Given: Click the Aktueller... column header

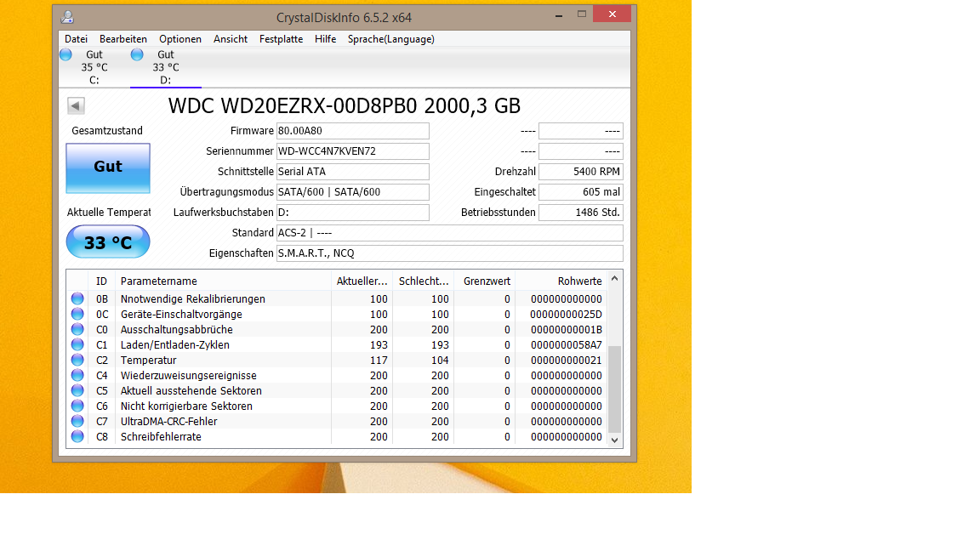Looking at the screenshot, I should [x=362, y=281].
